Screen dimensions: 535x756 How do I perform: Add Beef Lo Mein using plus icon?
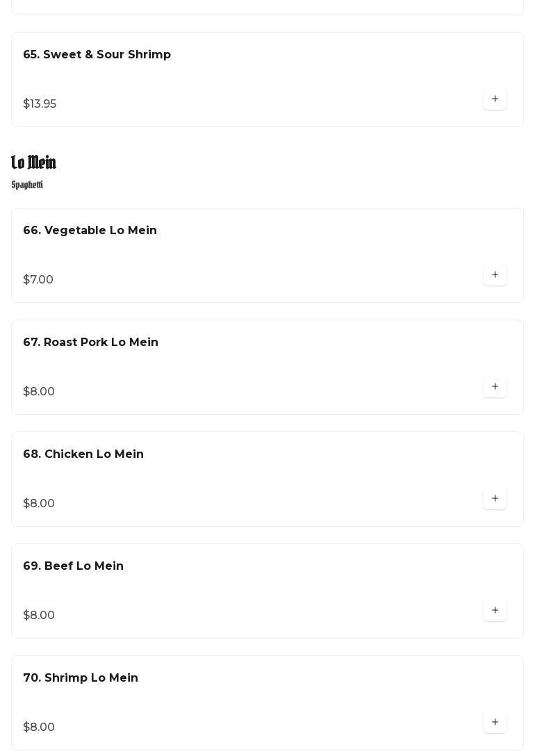click(495, 611)
